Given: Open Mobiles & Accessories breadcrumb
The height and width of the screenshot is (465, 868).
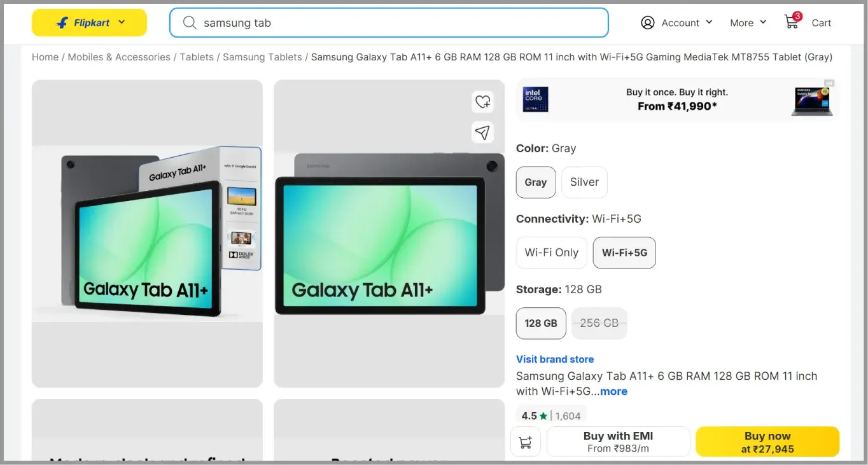Looking at the screenshot, I should coord(119,57).
